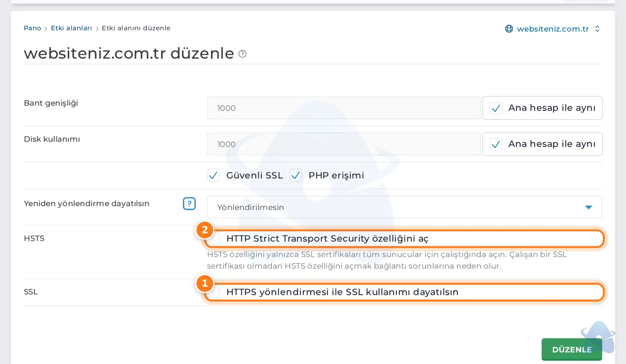Click the HSTS row label
Screen dimensions: 626x364
(x=34, y=238)
